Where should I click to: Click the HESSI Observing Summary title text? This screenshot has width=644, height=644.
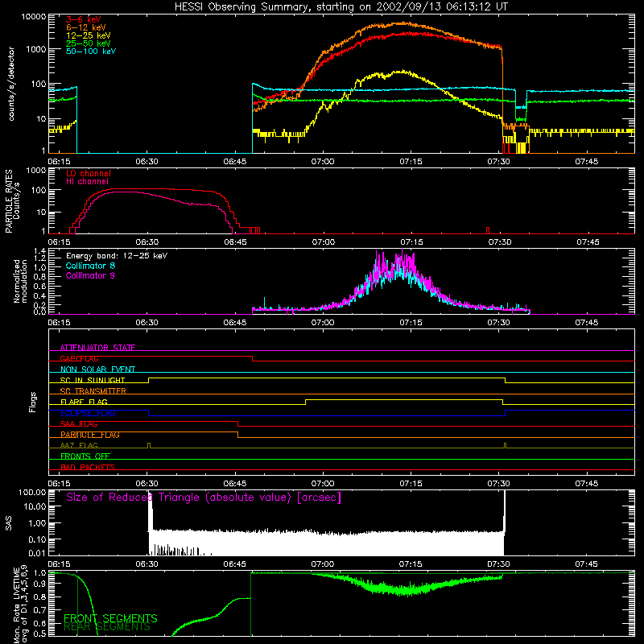click(341, 6)
